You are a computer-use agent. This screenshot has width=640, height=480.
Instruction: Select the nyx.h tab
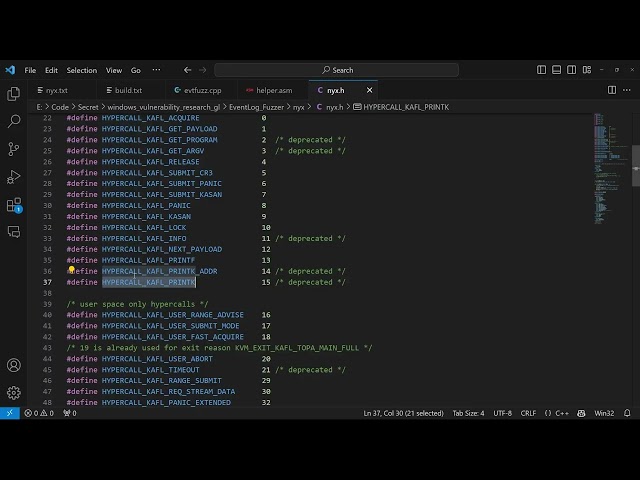[336, 90]
